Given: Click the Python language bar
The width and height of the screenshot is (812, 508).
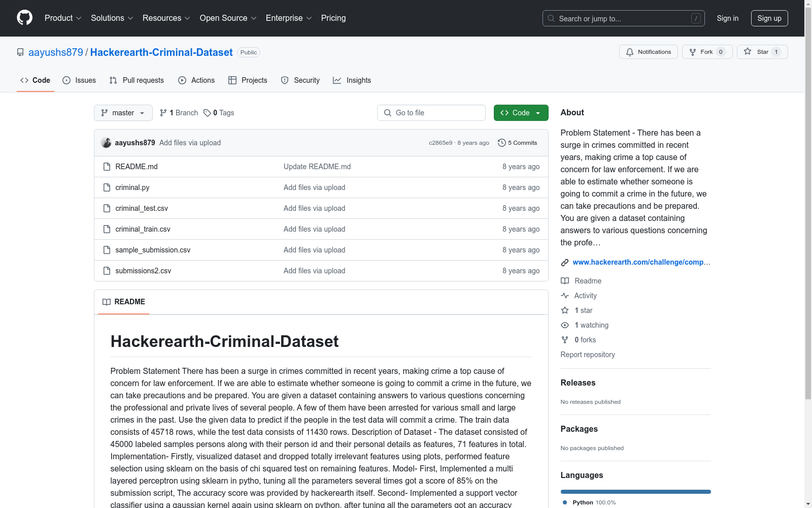Looking at the screenshot, I should click(635, 492).
